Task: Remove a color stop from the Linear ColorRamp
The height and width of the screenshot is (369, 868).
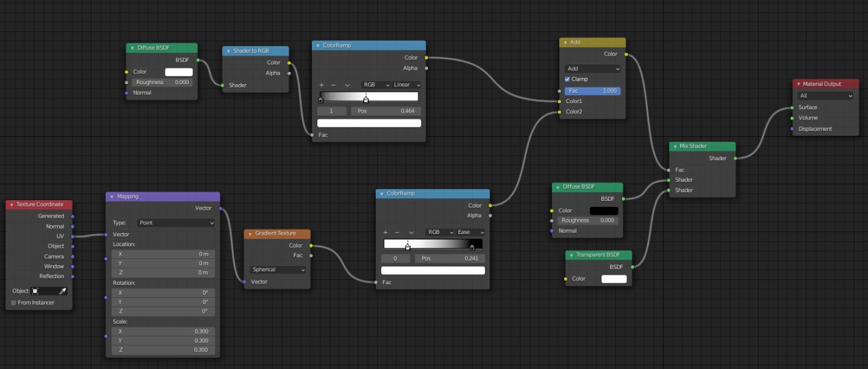Action: tap(333, 85)
